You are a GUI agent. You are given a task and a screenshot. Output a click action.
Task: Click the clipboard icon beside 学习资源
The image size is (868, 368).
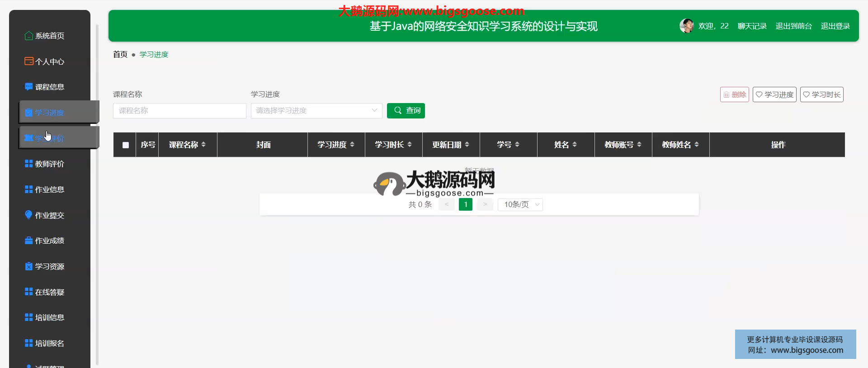tap(28, 266)
